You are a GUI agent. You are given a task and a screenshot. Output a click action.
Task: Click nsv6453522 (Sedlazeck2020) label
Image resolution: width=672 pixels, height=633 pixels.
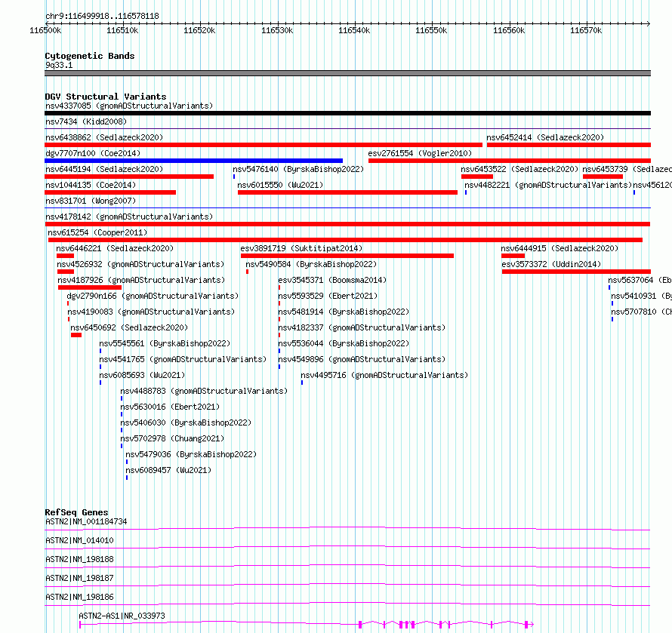pyautogui.click(x=519, y=169)
